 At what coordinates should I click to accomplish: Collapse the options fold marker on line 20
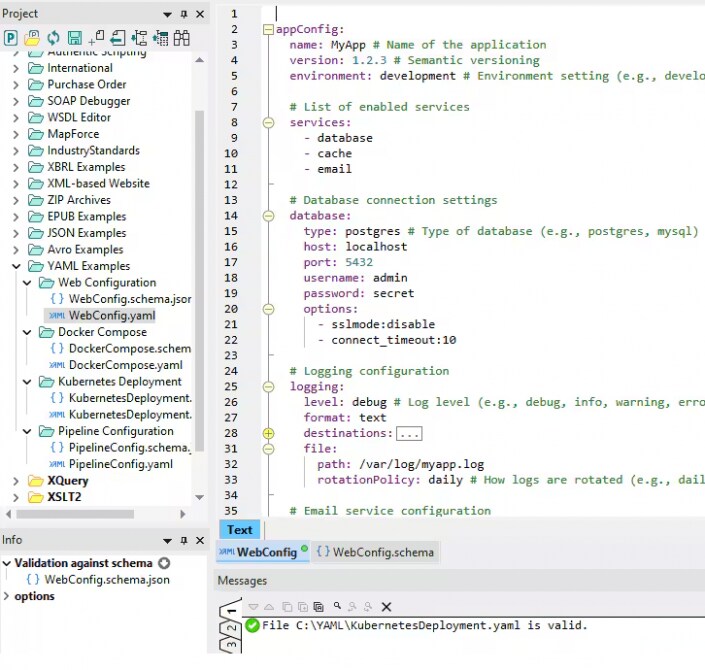[268, 309]
